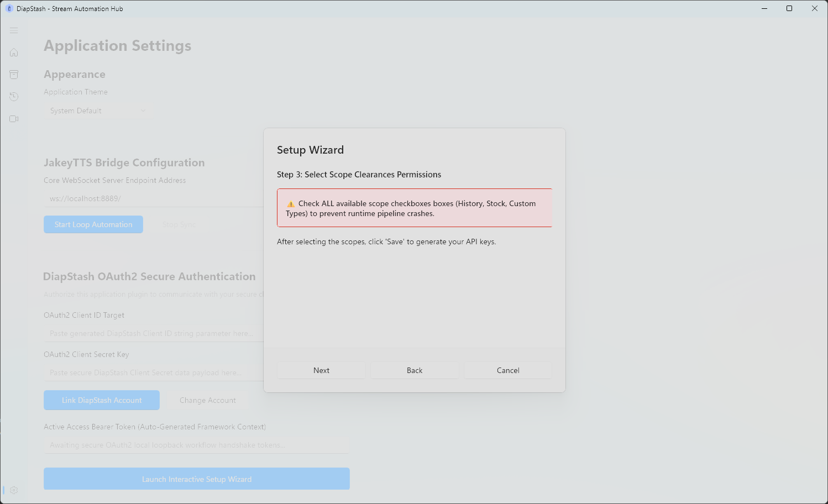Image resolution: width=828 pixels, height=504 pixels.
Task: Maximize the DiapStash window
Action: pyautogui.click(x=789, y=8)
